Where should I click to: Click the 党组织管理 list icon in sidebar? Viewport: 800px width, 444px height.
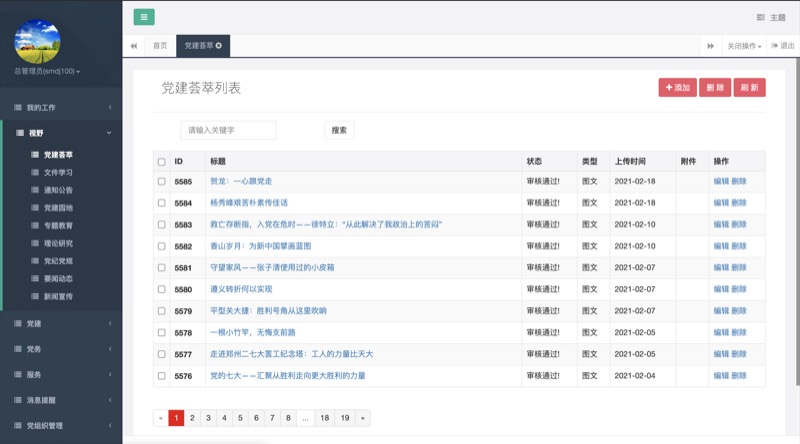point(18,425)
